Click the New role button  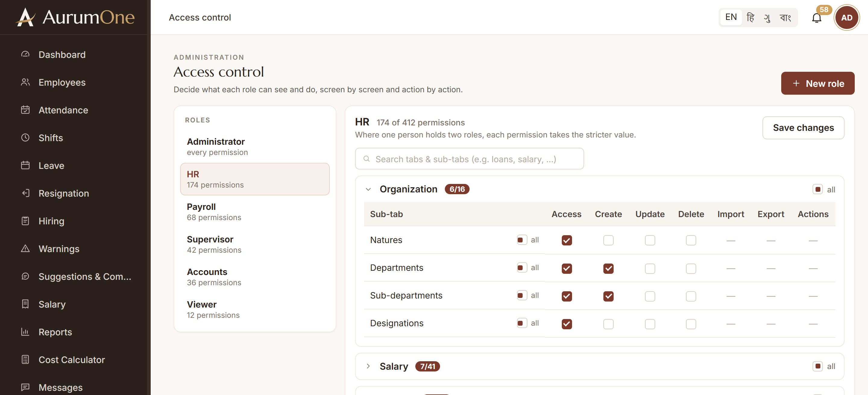coord(817,83)
